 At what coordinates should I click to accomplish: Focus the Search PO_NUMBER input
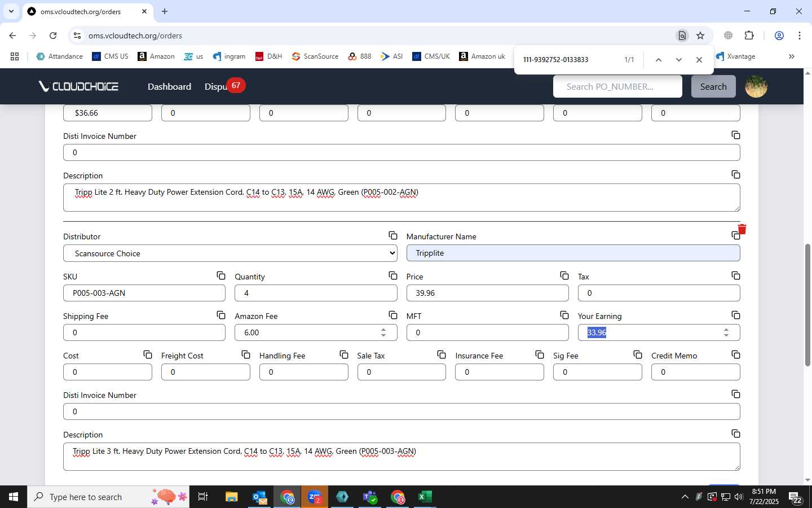[x=617, y=86]
